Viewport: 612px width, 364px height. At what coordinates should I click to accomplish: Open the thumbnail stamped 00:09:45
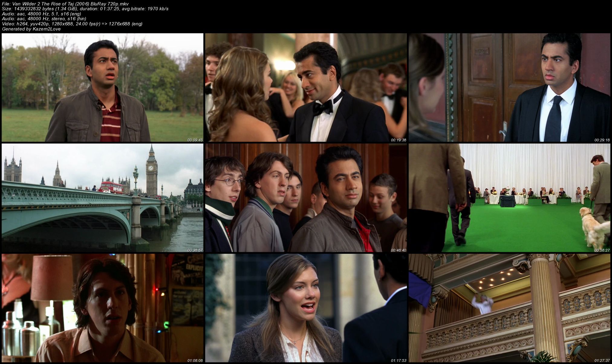pyautogui.click(x=103, y=88)
